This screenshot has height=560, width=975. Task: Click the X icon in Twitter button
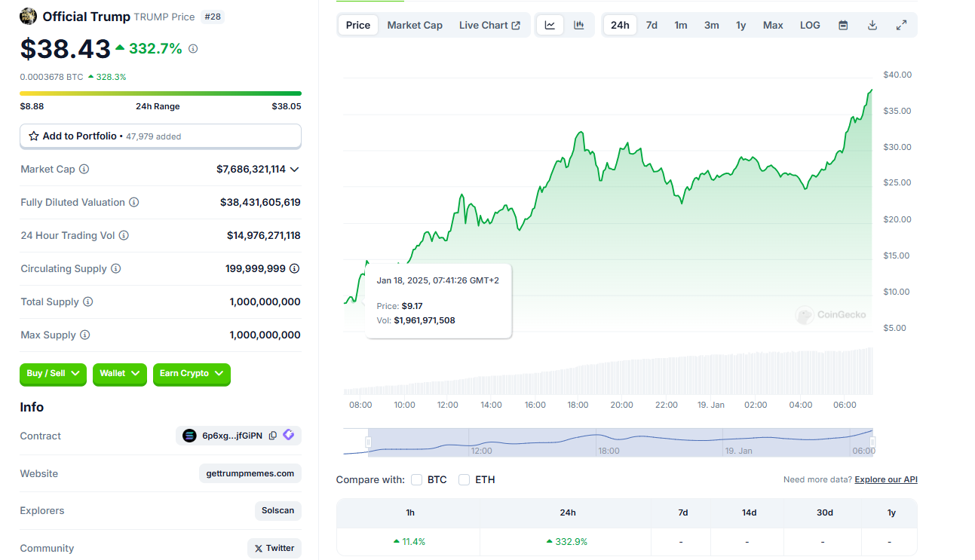pos(259,549)
